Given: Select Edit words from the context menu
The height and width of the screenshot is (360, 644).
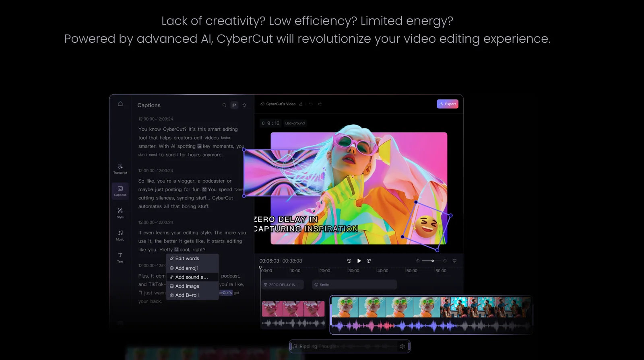Looking at the screenshot, I should click(187, 259).
